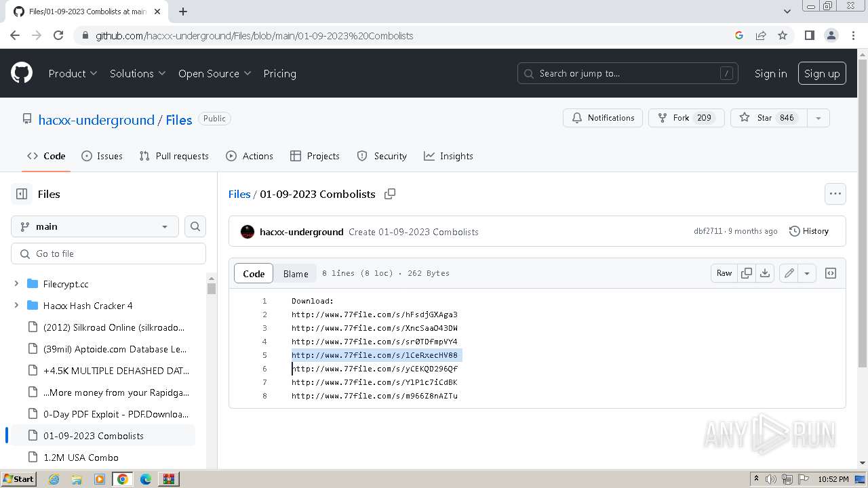Open Chrome side panel icon
The image size is (868, 488).
point(809,35)
